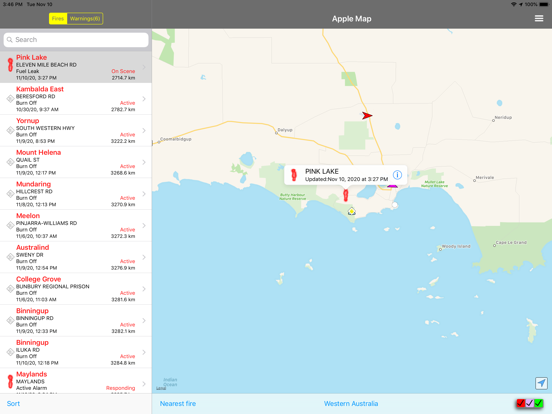Expand Australind row chevron

point(144,257)
